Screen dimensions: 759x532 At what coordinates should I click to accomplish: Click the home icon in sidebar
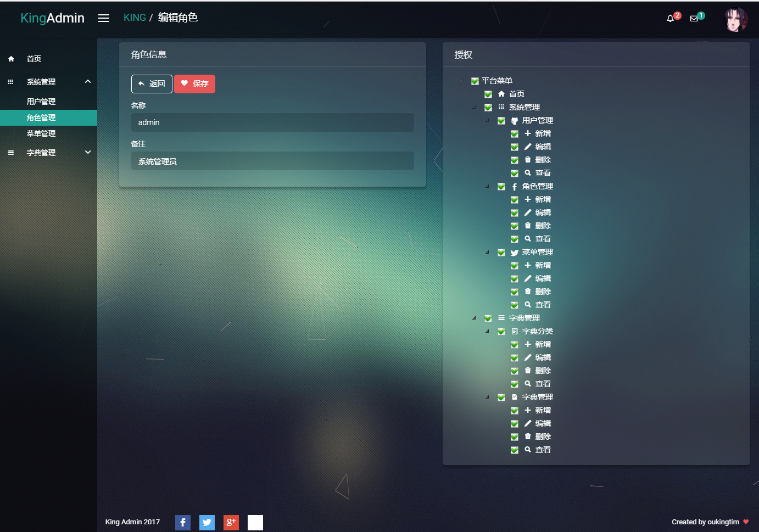click(11, 59)
